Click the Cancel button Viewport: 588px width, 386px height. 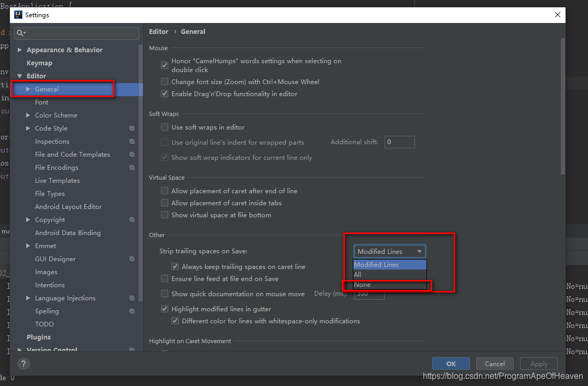click(x=494, y=364)
